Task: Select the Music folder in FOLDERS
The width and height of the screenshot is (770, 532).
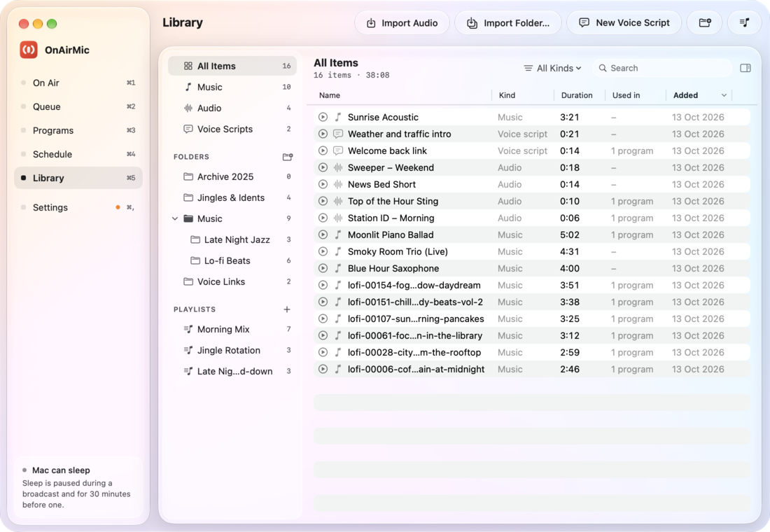Action: (x=232, y=218)
